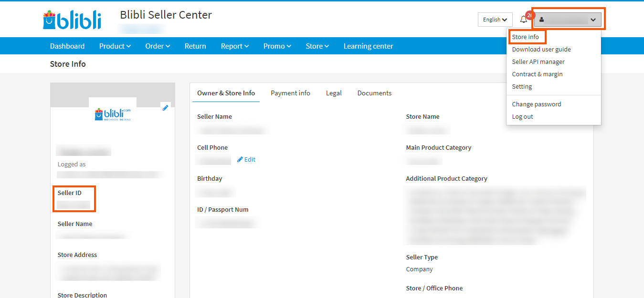Edit the cell phone number

246,159
